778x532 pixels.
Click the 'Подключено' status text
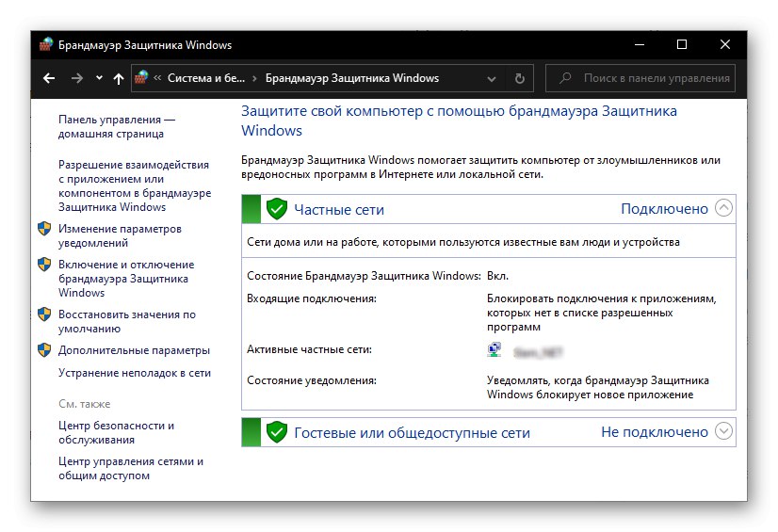tap(664, 209)
